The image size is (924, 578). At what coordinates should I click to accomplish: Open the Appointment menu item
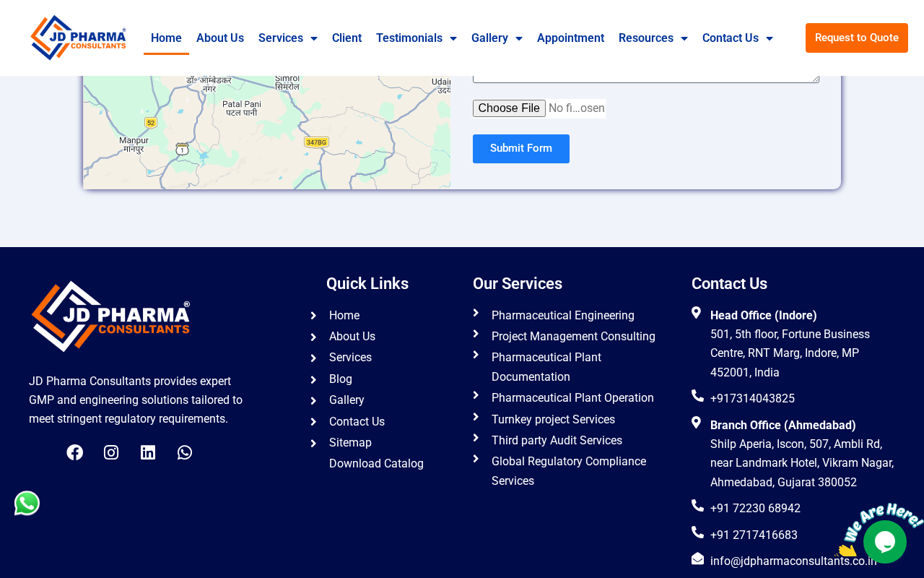click(x=570, y=38)
